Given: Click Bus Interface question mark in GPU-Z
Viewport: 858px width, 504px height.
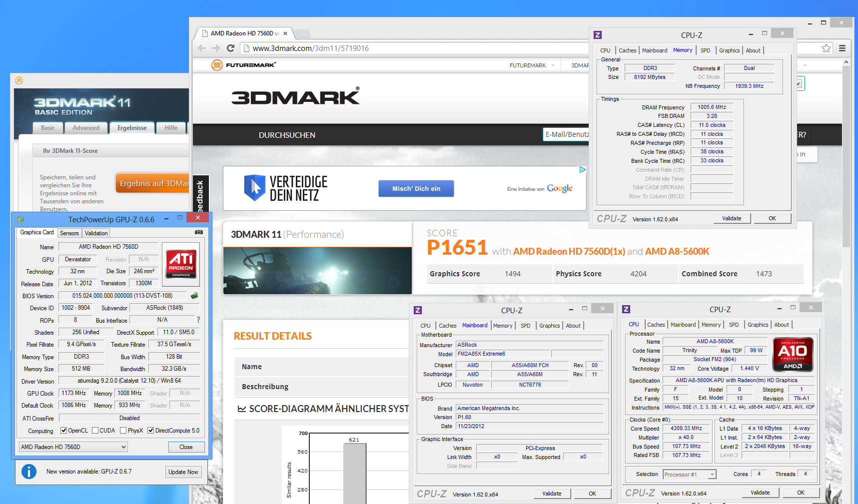Looking at the screenshot, I should coord(198,320).
